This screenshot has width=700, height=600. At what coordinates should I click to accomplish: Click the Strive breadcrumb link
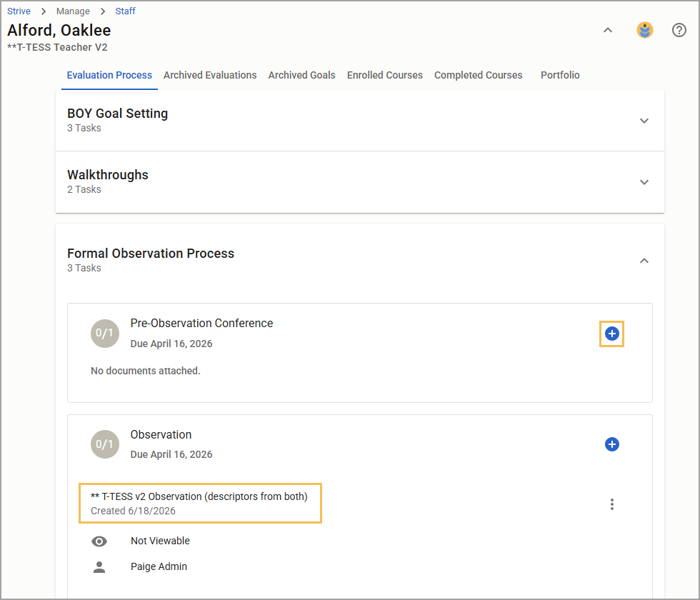19,11
